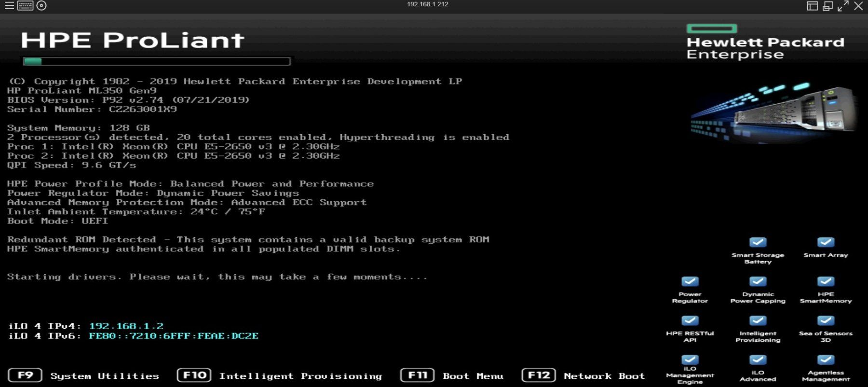Click the iLO 4 IPv4 address 192.168.1.2
868x387 pixels.
click(126, 326)
